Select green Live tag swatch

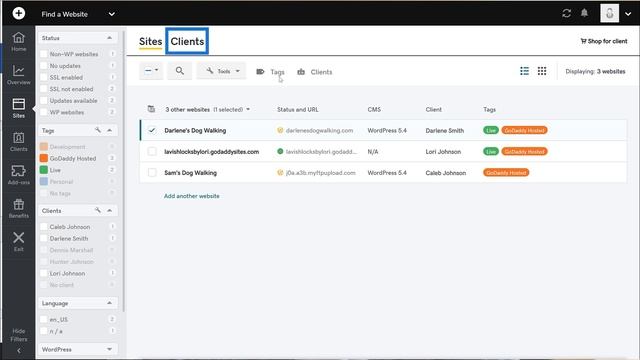(x=44, y=170)
